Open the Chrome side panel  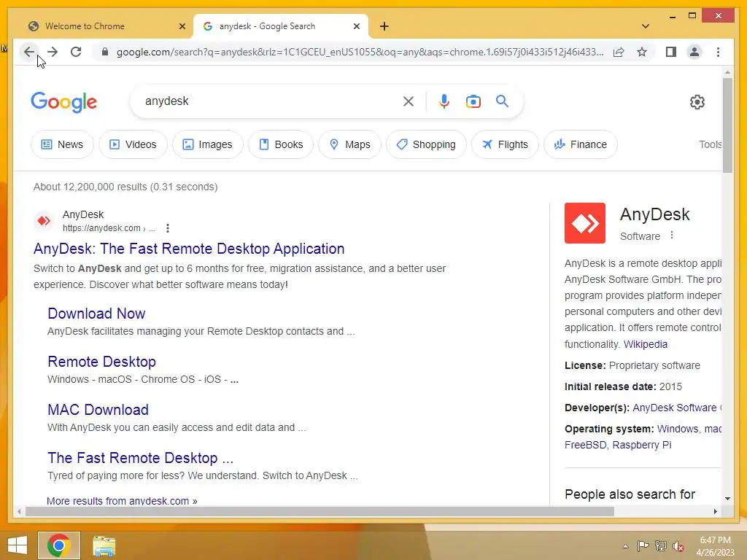click(x=671, y=52)
